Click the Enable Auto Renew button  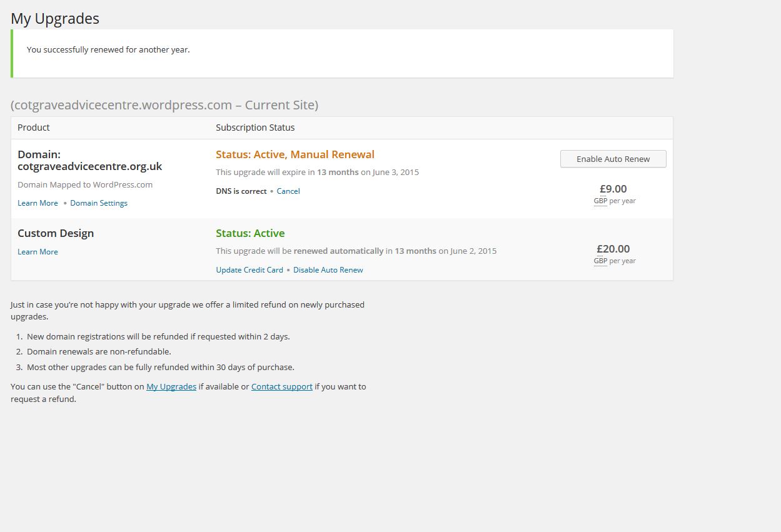click(x=613, y=159)
